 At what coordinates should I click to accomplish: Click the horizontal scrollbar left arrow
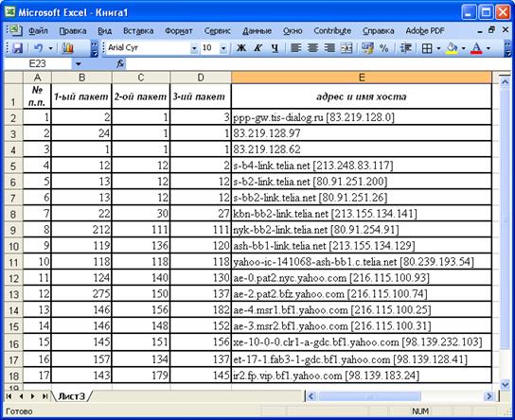point(311,396)
